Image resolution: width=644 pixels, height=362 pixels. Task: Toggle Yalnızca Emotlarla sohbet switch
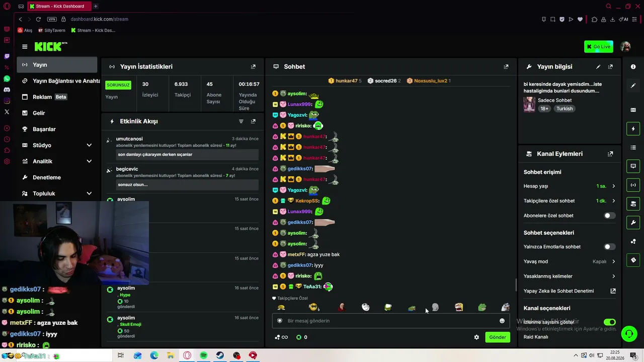point(609,247)
